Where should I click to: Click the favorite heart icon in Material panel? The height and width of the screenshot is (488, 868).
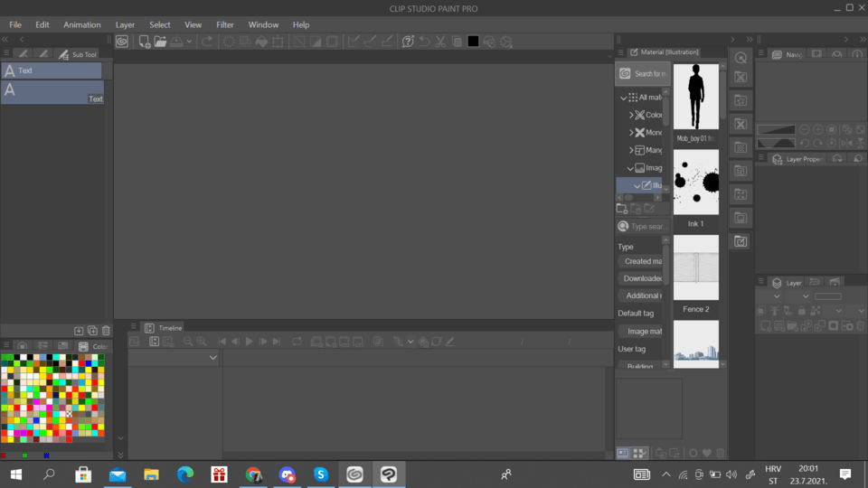(x=707, y=453)
